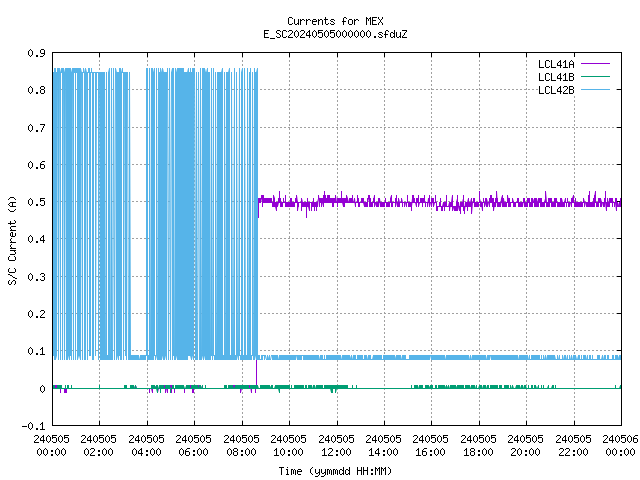Click the 240505 04:00 time tick label
The width and height of the screenshot is (640, 480).
(146, 446)
